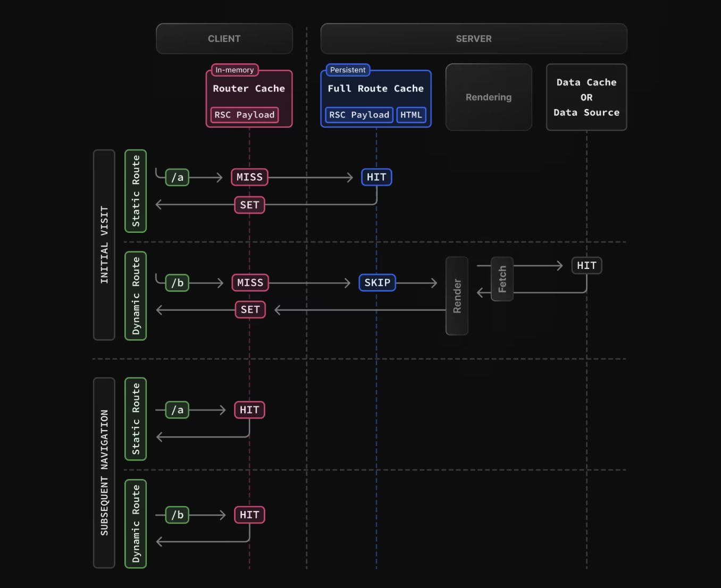Click RSC Payload inside the Router Cache box
The width and height of the screenshot is (721, 588).
point(245,115)
